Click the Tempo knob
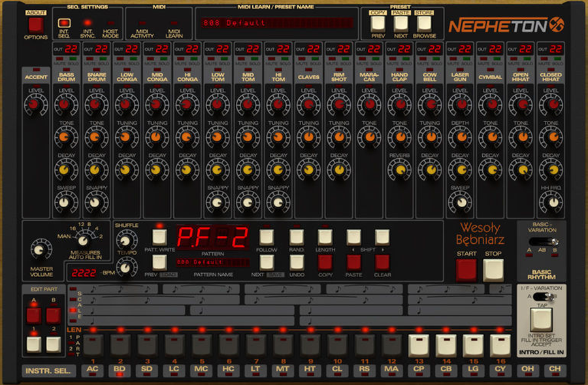Screen dimensions: 588x385 (x=127, y=267)
